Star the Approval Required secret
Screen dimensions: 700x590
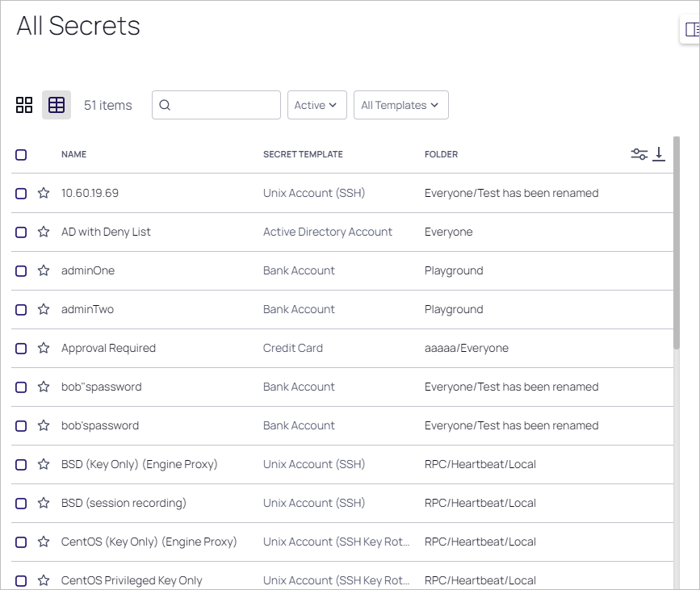(x=44, y=348)
